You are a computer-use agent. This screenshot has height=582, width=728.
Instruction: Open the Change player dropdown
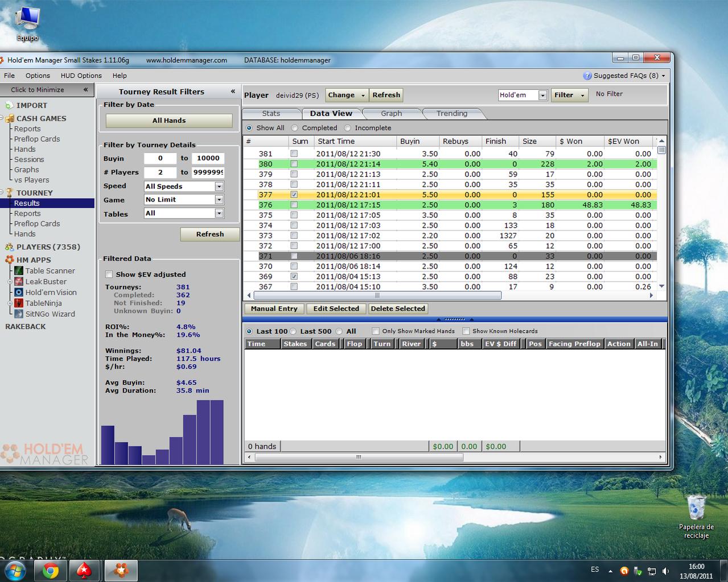pos(347,95)
